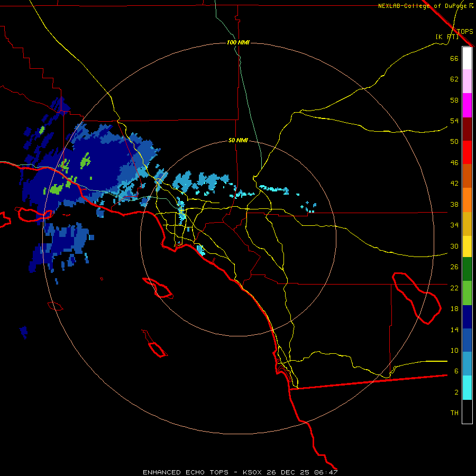Choose the cyan swatch on the color bar
The height and width of the screenshot is (476, 476).
click(x=467, y=388)
